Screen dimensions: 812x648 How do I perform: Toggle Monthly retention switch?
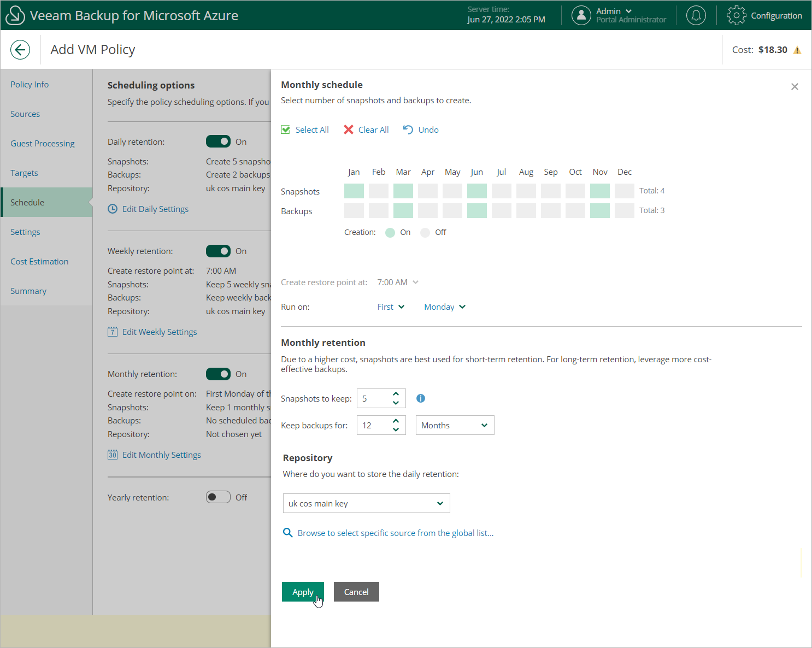[x=218, y=374]
